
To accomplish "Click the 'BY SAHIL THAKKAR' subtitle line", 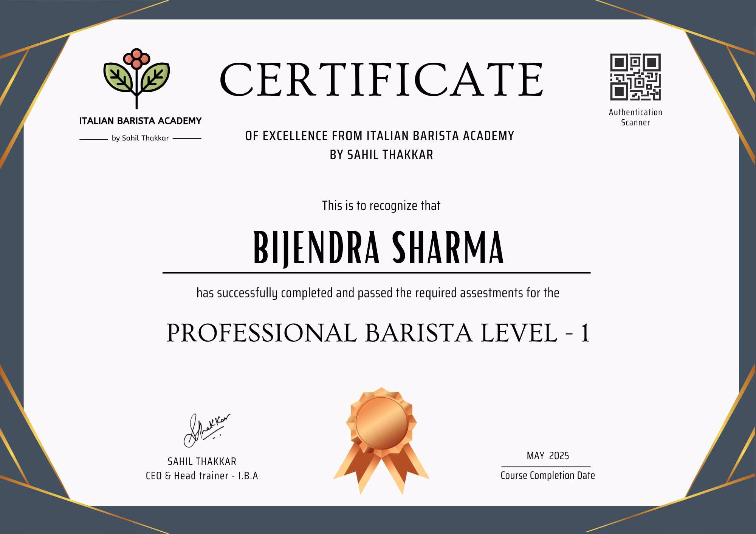I will click(381, 155).
